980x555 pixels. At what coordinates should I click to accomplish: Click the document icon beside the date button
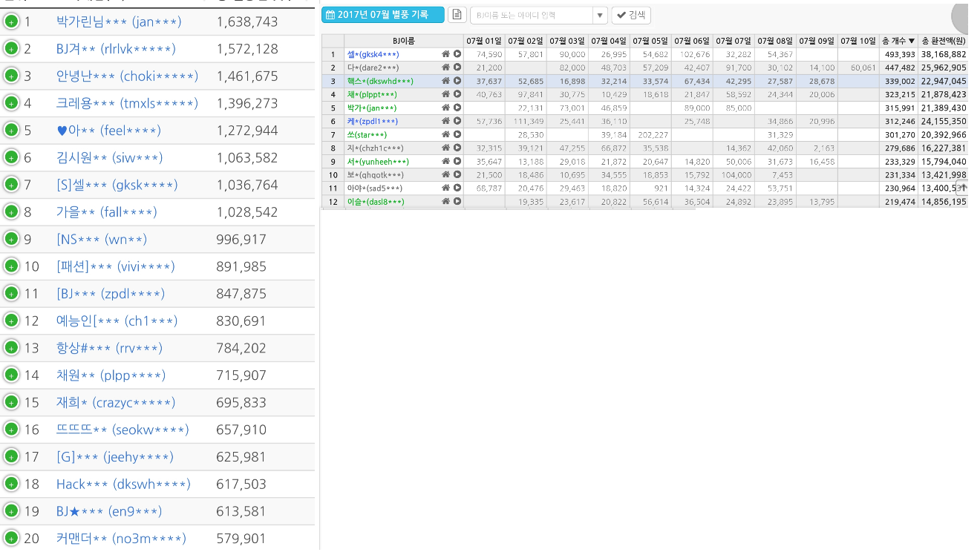click(x=457, y=15)
